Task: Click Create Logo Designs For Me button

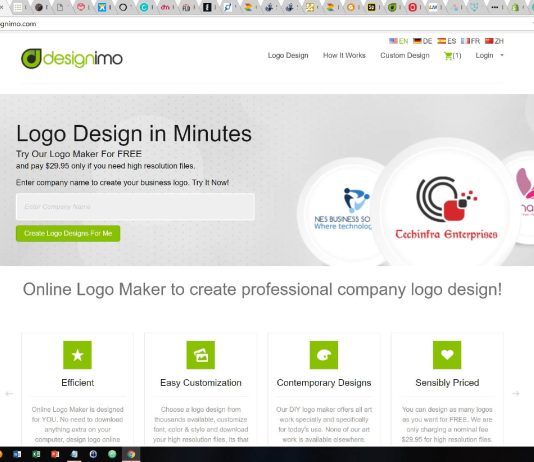Action: [x=68, y=234]
